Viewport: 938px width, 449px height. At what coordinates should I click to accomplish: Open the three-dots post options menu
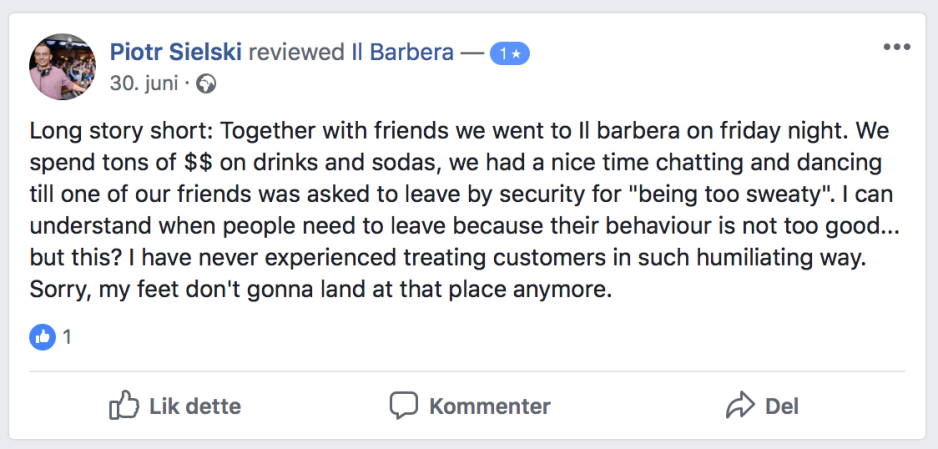[x=897, y=47]
